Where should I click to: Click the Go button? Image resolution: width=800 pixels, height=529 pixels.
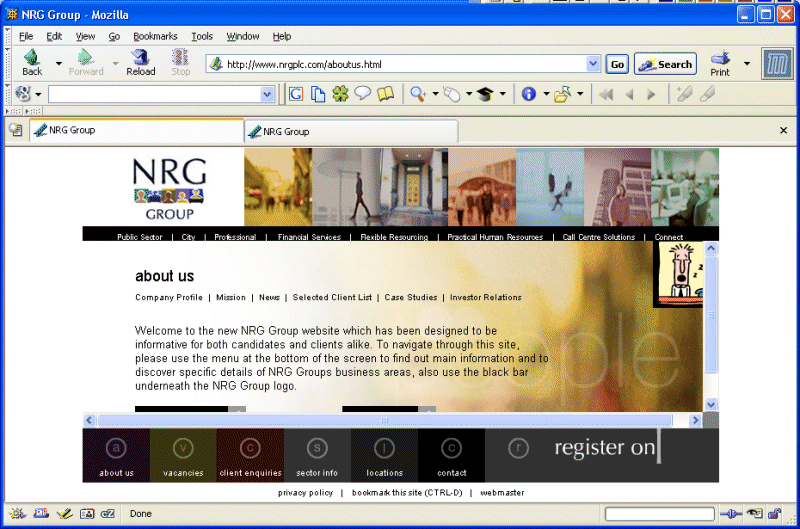617,64
